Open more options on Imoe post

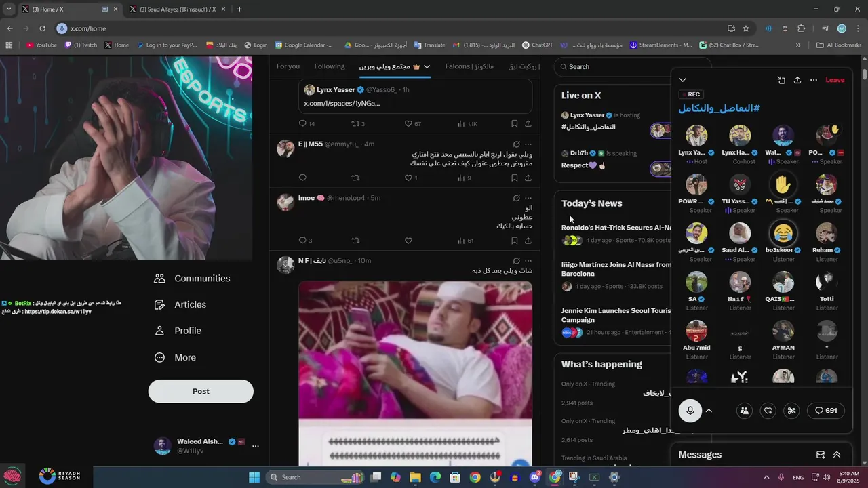point(528,198)
